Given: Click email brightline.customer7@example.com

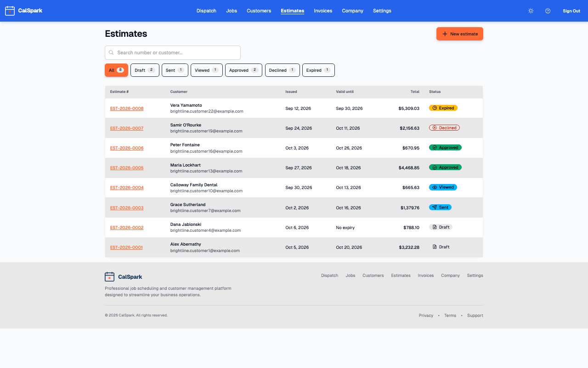Looking at the screenshot, I should [205, 211].
